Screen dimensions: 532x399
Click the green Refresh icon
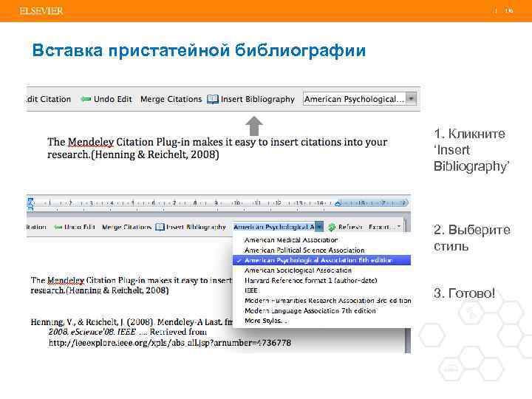(332, 227)
